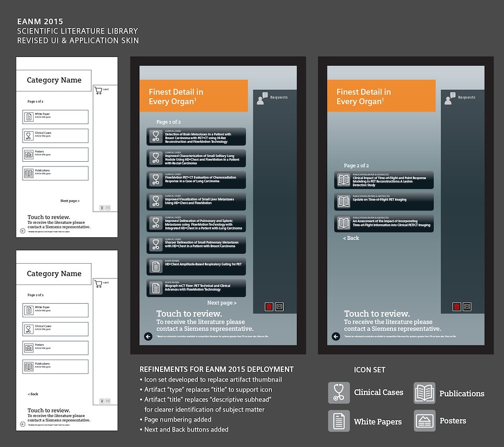Select Clinical Cases row in Page 2 wireframe
This screenshot has height=447, width=504.
55,329
